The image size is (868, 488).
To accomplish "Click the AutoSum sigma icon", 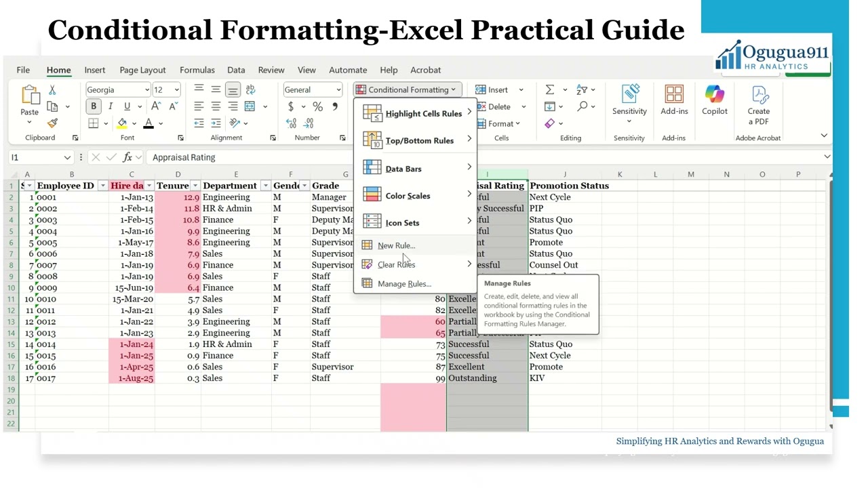I will pyautogui.click(x=550, y=89).
